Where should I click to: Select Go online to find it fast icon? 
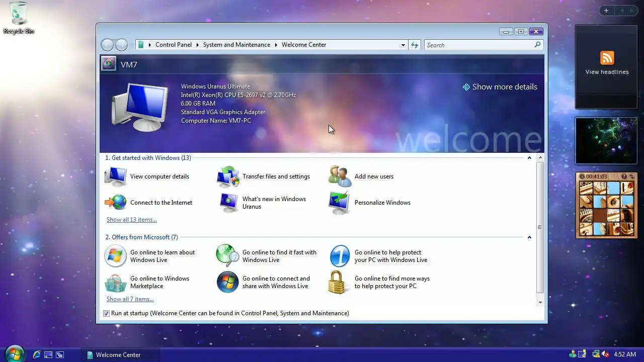coord(227,256)
